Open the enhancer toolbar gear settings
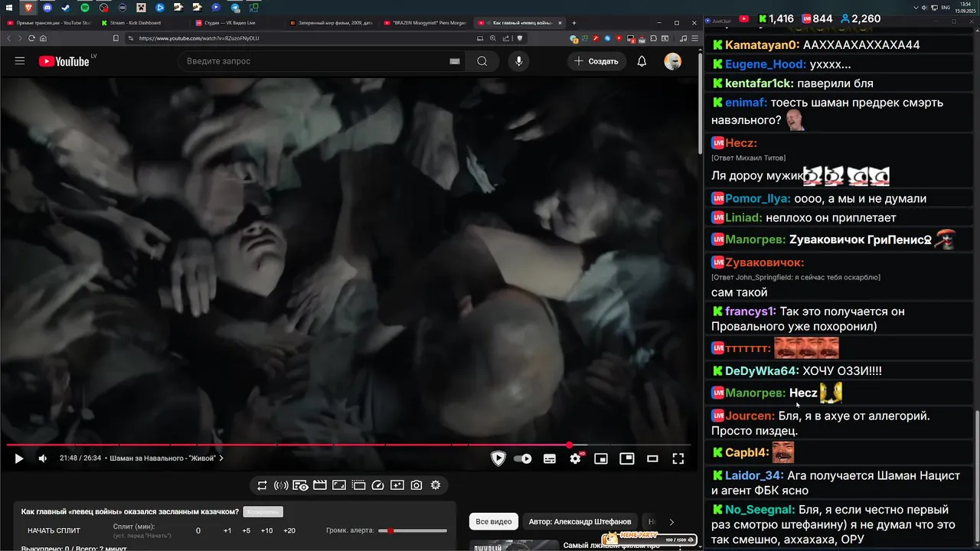This screenshot has width=980, height=551. (x=436, y=485)
